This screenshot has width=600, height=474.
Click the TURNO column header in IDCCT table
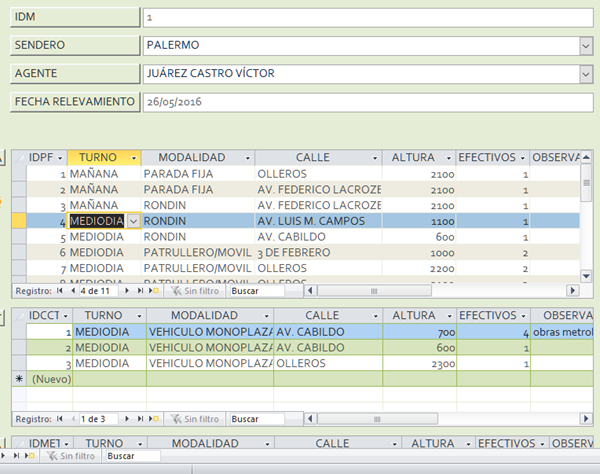(103, 316)
